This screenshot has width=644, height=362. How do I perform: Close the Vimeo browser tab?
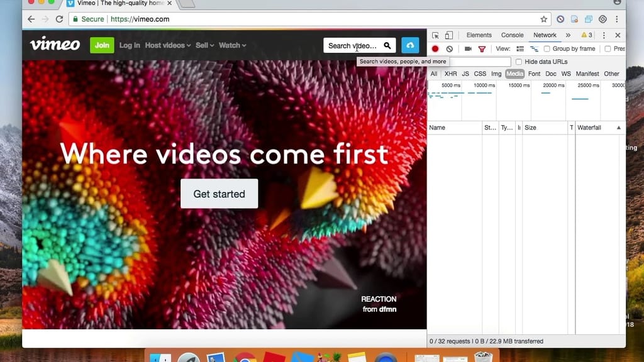[169, 3]
